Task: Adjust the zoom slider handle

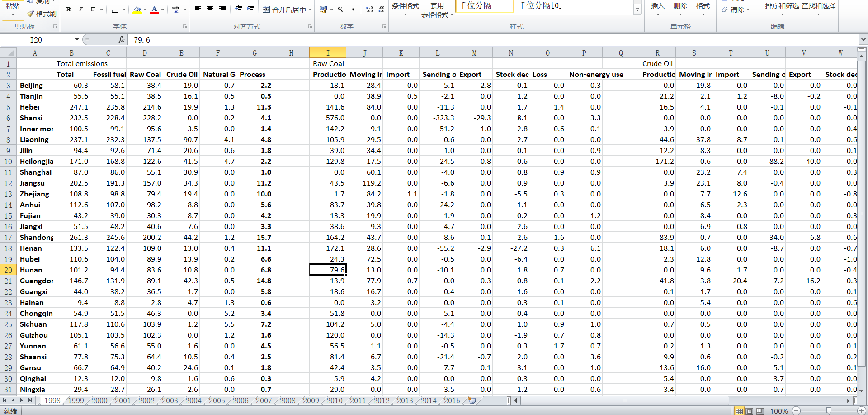Action: pos(829,411)
